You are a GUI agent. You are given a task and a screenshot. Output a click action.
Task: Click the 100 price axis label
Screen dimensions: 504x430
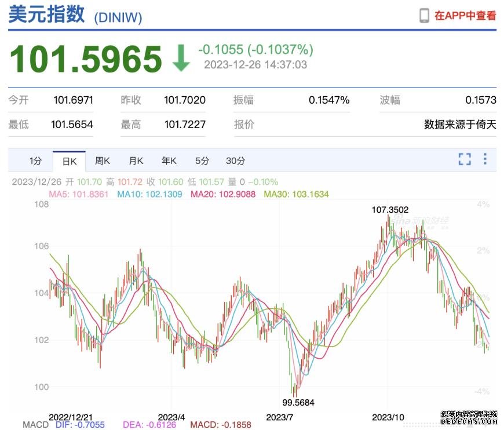coord(42,387)
